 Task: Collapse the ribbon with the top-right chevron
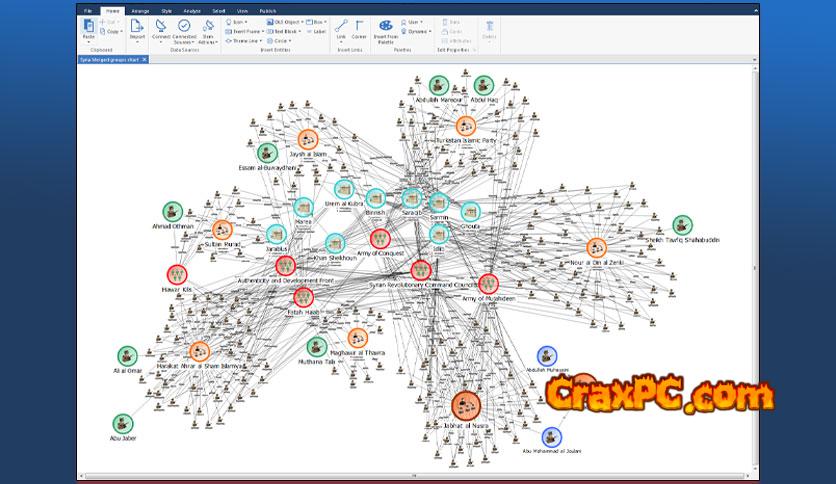[x=755, y=11]
